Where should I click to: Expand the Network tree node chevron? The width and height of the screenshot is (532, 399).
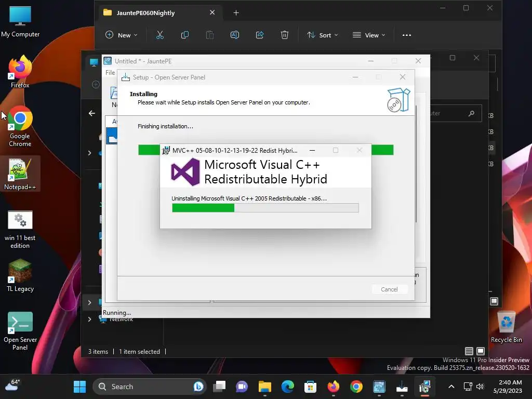[x=89, y=320]
